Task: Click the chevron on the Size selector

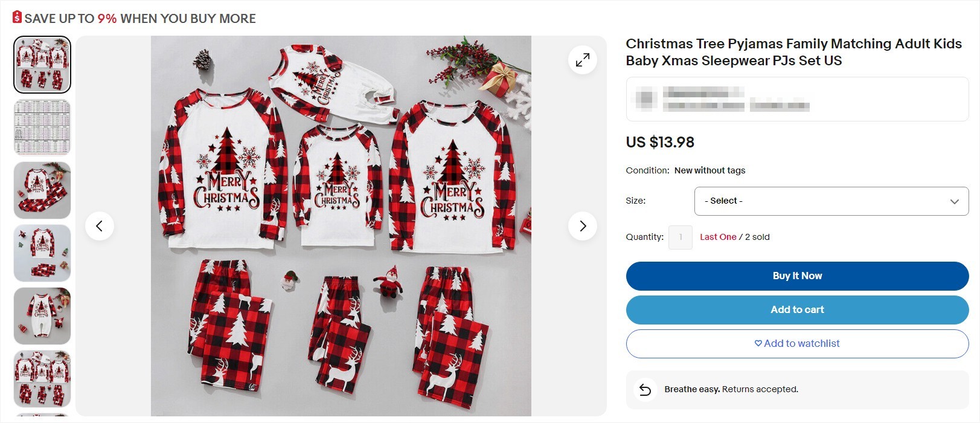Action: 954,201
